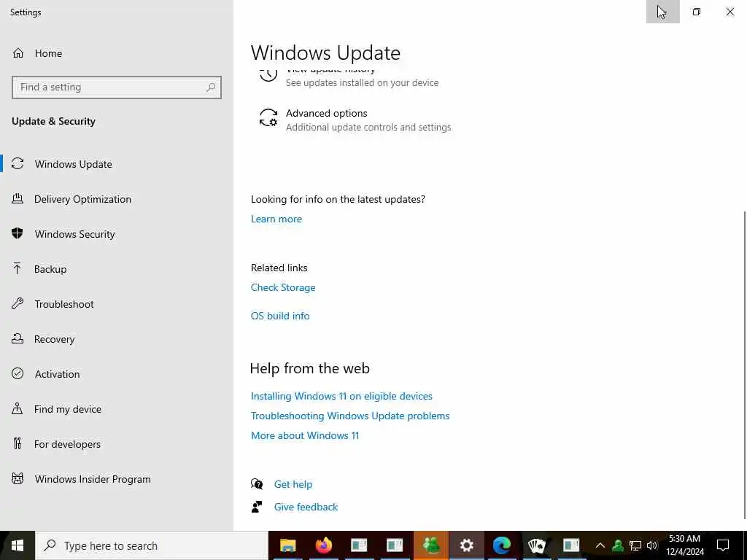Close the Settings window
This screenshot has height=560, width=747.
(729, 12)
